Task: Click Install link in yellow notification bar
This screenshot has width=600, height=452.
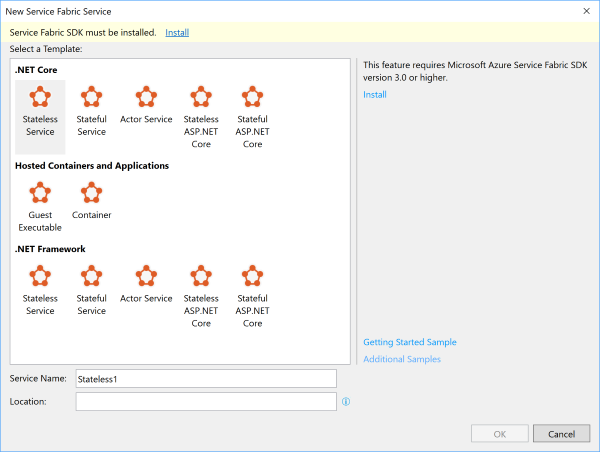Action: [177, 32]
